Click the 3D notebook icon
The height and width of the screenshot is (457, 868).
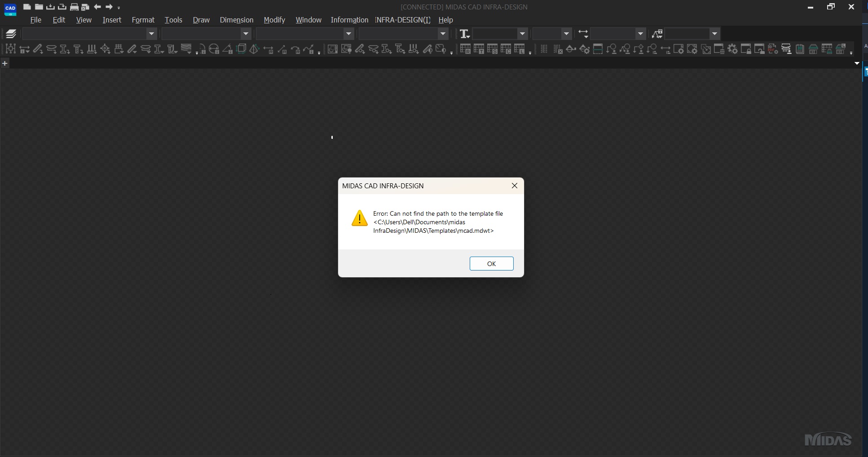click(800, 49)
